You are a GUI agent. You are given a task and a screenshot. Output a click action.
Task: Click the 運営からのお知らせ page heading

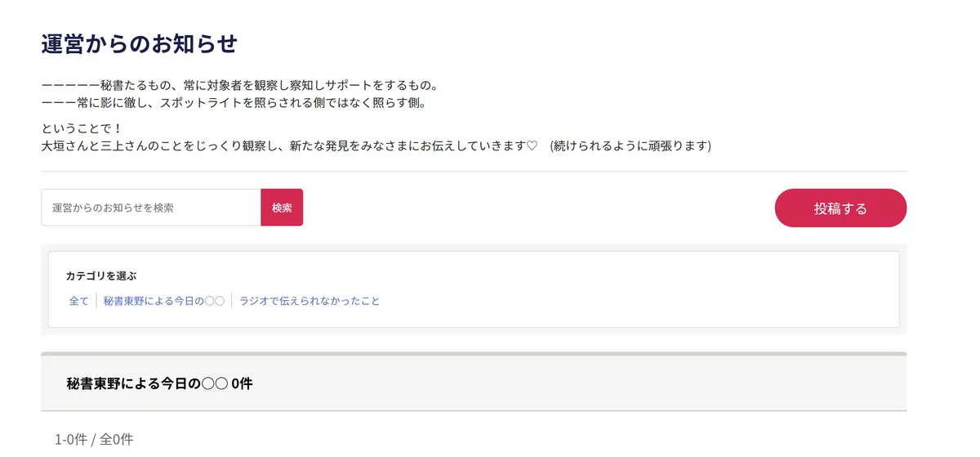(x=139, y=44)
